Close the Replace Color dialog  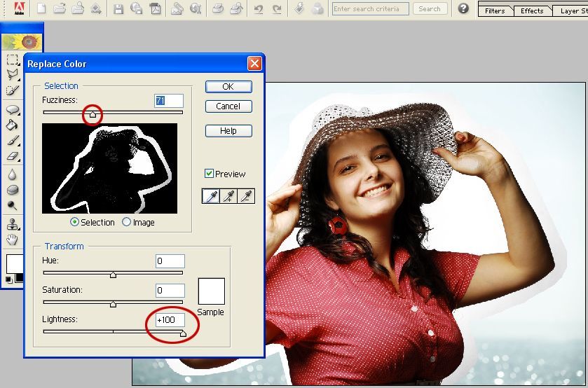tap(254, 63)
